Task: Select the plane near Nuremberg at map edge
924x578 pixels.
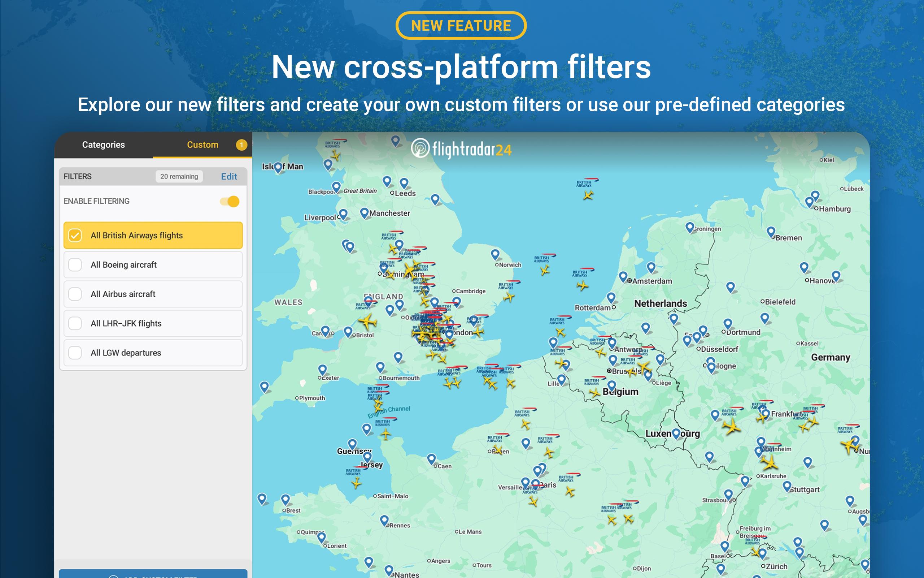Action: 850,445
